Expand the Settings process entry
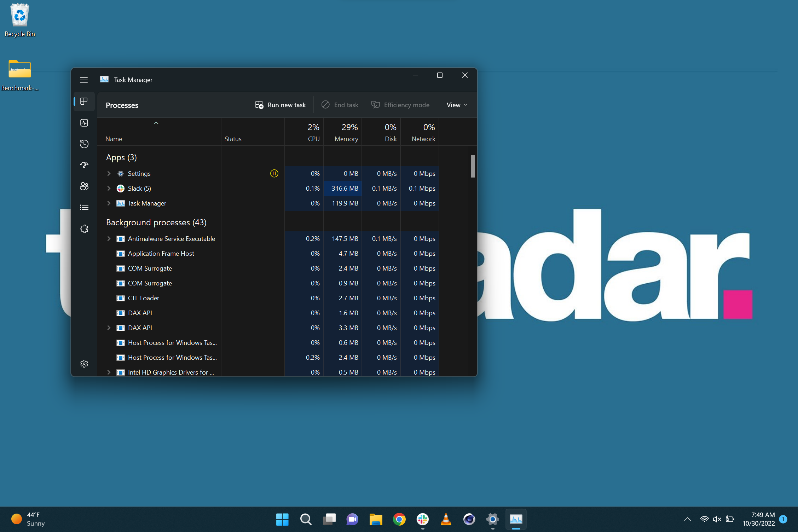The height and width of the screenshot is (532, 798). point(109,173)
